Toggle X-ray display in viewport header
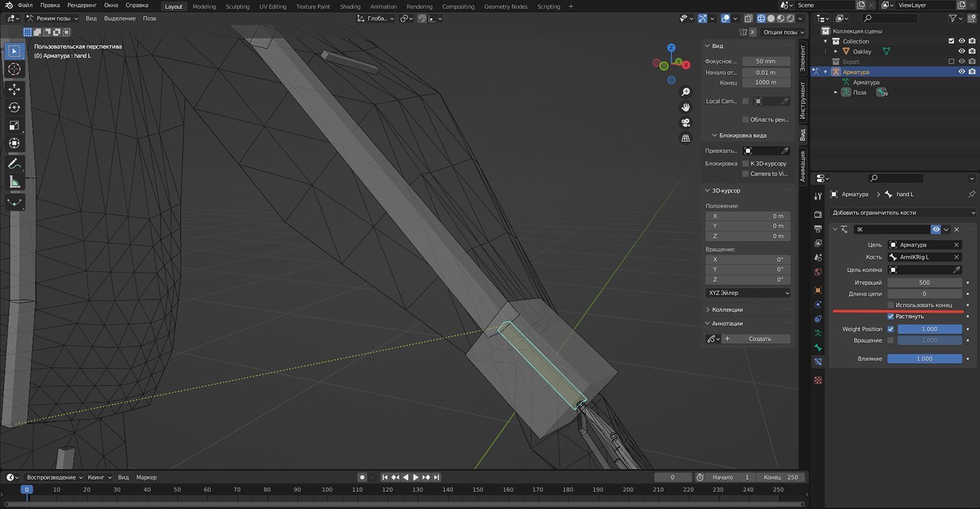 [x=748, y=18]
